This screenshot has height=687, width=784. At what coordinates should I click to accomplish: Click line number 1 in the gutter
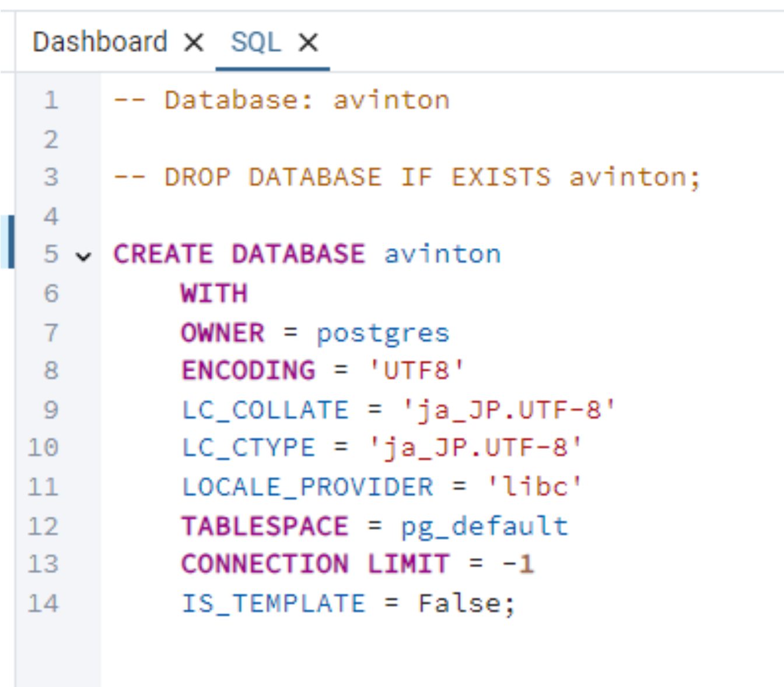[51, 100]
